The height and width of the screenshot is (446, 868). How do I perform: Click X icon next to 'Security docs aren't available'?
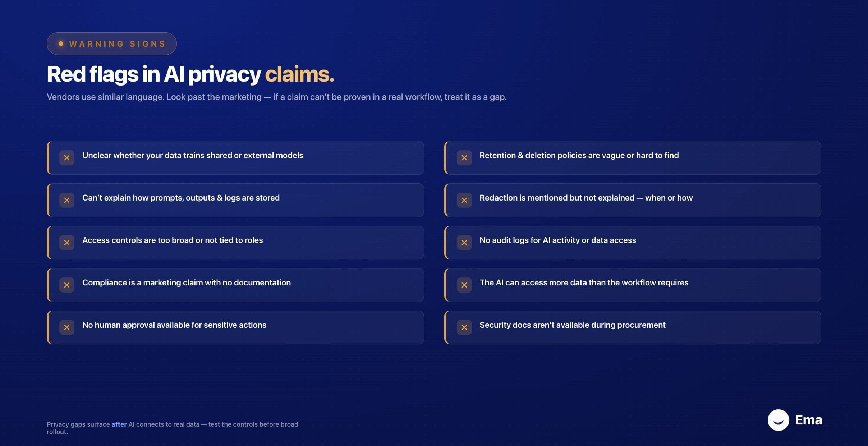pos(464,327)
